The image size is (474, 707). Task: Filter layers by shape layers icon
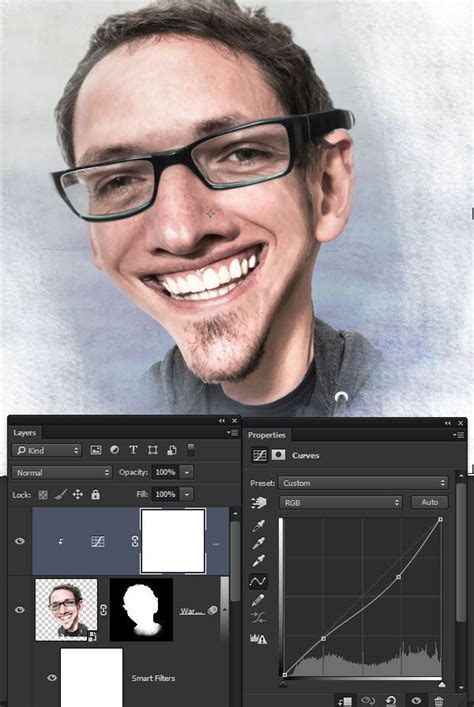coord(152,450)
